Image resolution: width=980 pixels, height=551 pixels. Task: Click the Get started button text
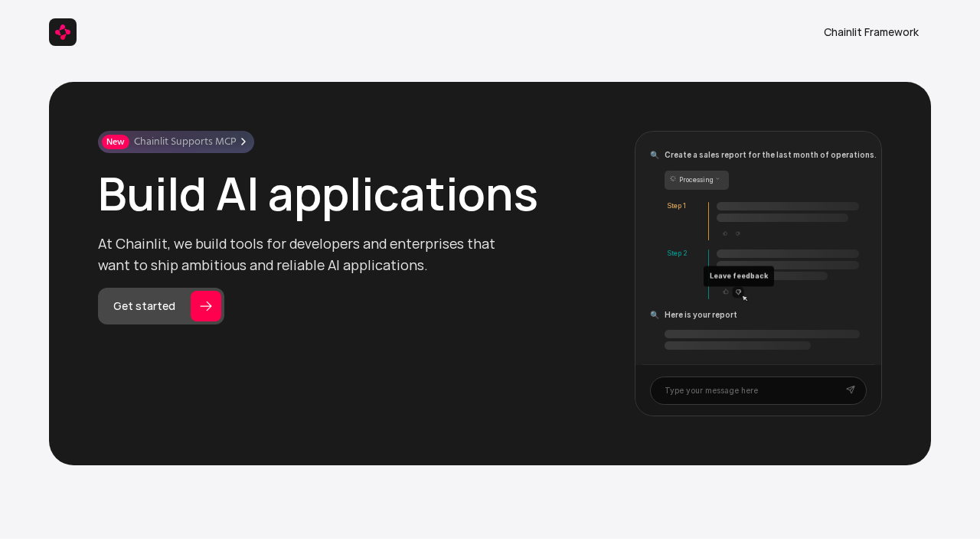pyautogui.click(x=144, y=306)
